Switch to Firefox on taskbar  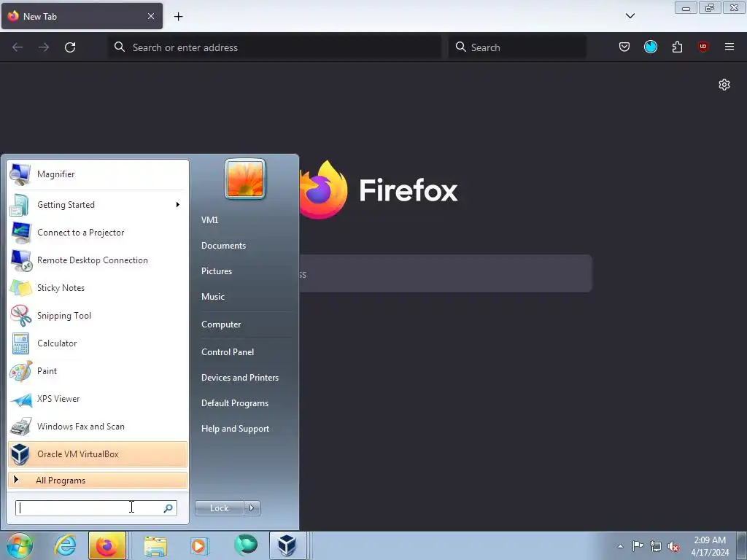(107, 545)
